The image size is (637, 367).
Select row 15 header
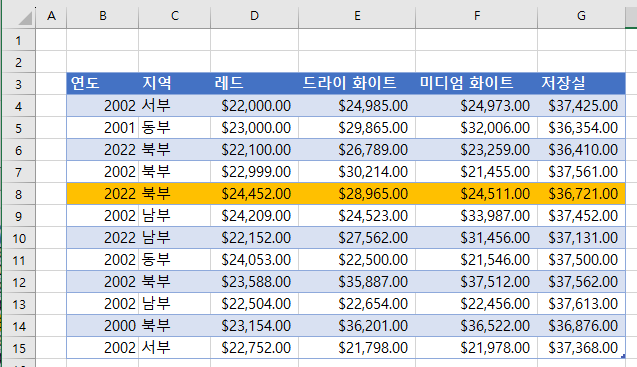pos(19,348)
